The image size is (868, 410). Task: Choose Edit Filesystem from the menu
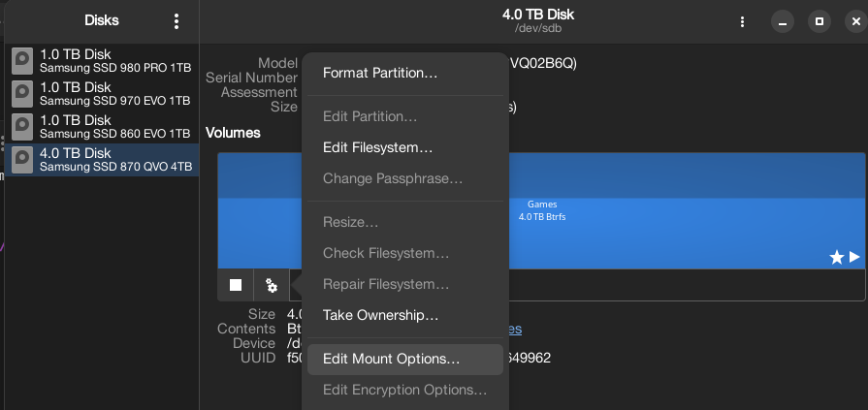click(377, 147)
